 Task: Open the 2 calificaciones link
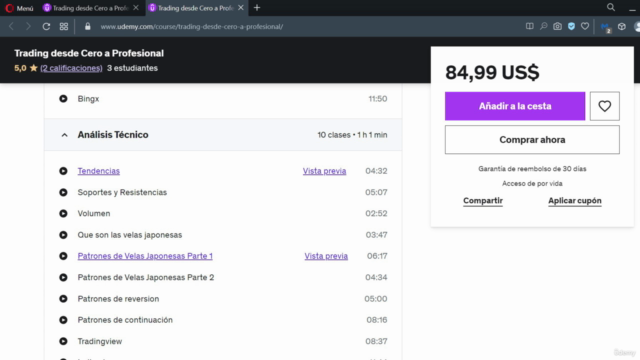[71, 68]
